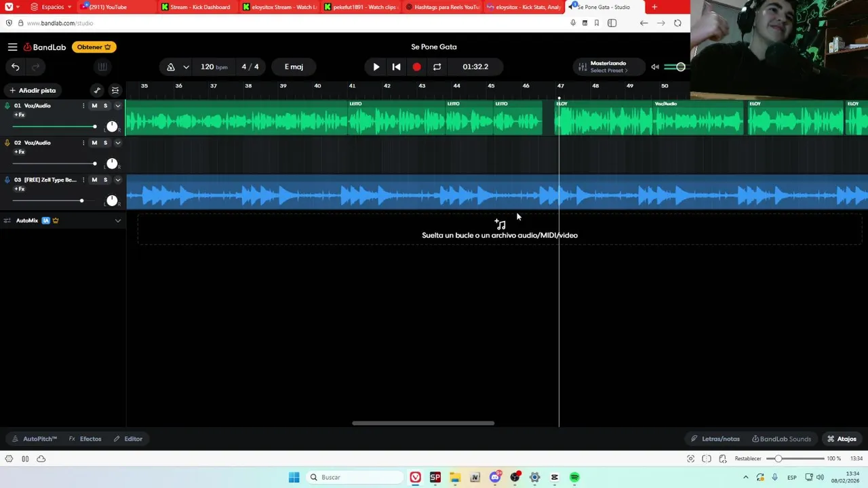Mute track 02 Voz/Audio
This screenshot has width=868, height=488.
94,142
